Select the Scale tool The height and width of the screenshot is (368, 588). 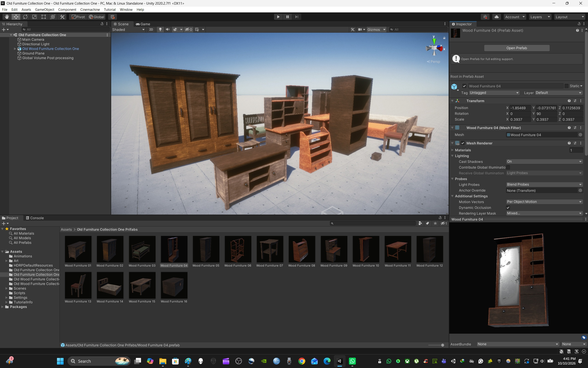(x=34, y=17)
